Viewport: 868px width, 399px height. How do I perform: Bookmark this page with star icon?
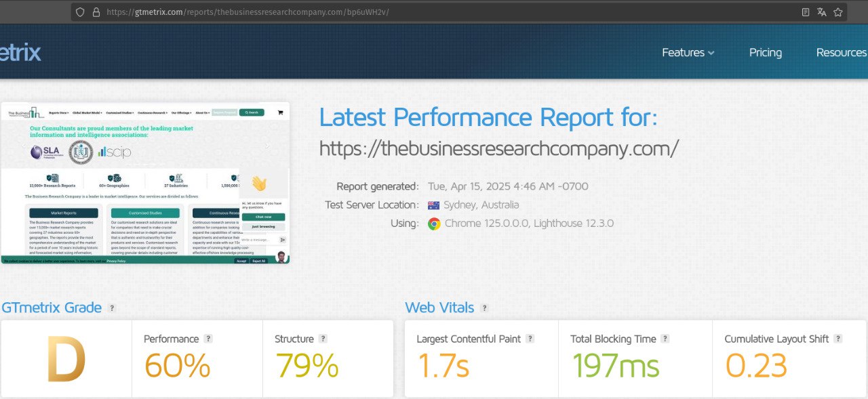click(x=838, y=12)
